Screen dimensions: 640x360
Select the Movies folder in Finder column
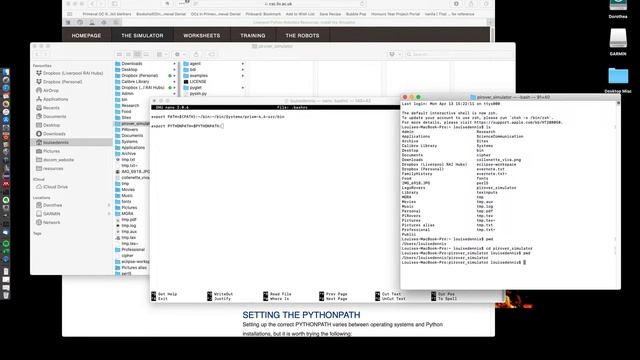[125, 189]
